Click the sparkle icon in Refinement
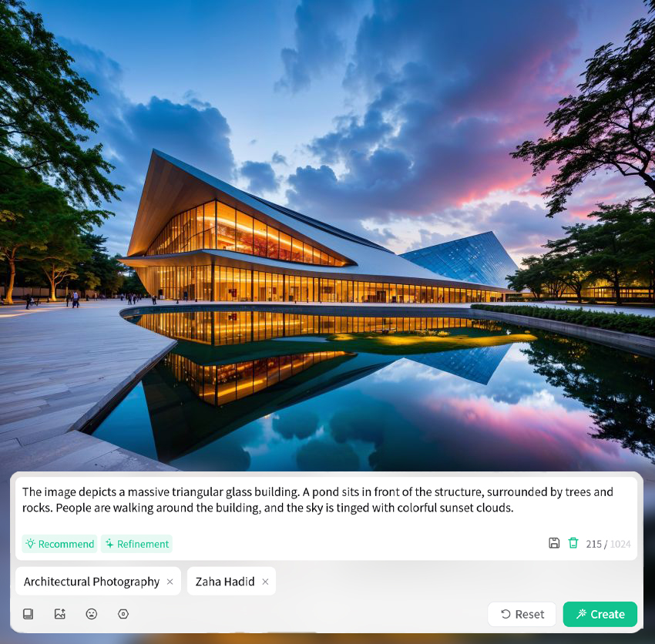 109,543
